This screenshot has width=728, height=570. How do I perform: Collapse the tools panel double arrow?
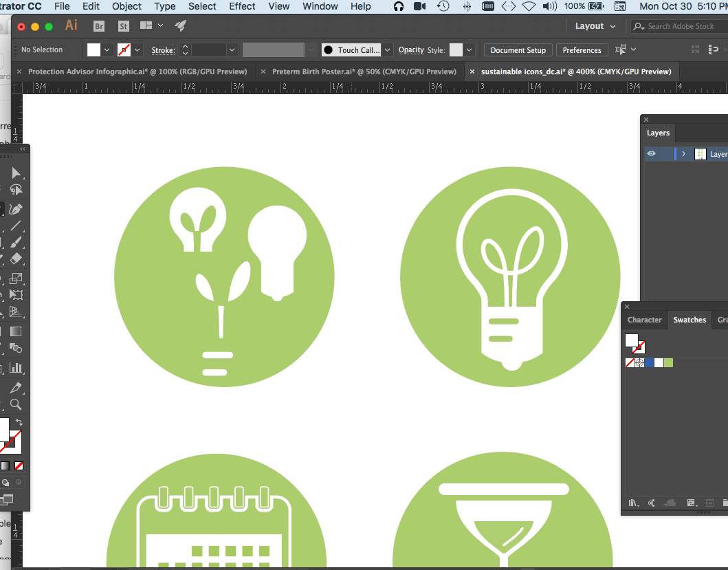coord(23,149)
